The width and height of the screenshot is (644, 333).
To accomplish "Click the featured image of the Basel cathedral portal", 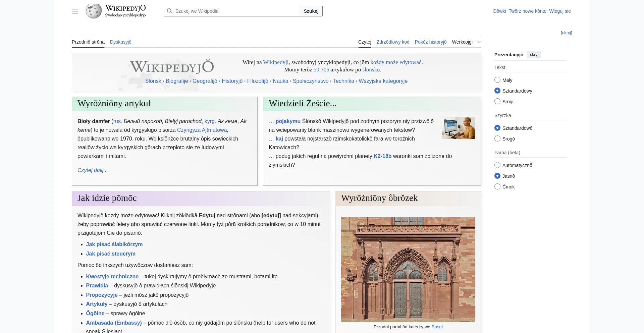I will tap(408, 269).
